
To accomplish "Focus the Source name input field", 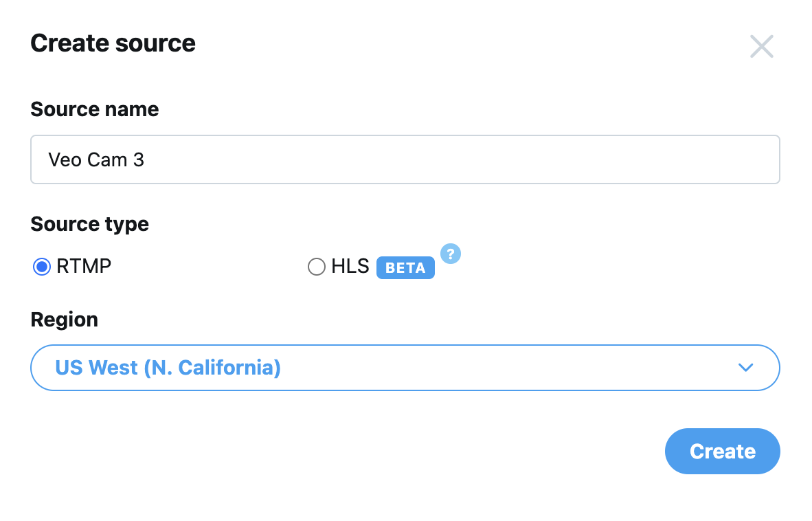I will click(x=405, y=159).
